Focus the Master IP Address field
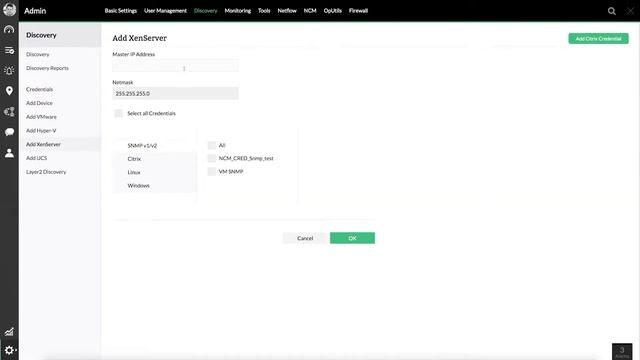Viewport: 640px width, 360px height. (x=176, y=66)
